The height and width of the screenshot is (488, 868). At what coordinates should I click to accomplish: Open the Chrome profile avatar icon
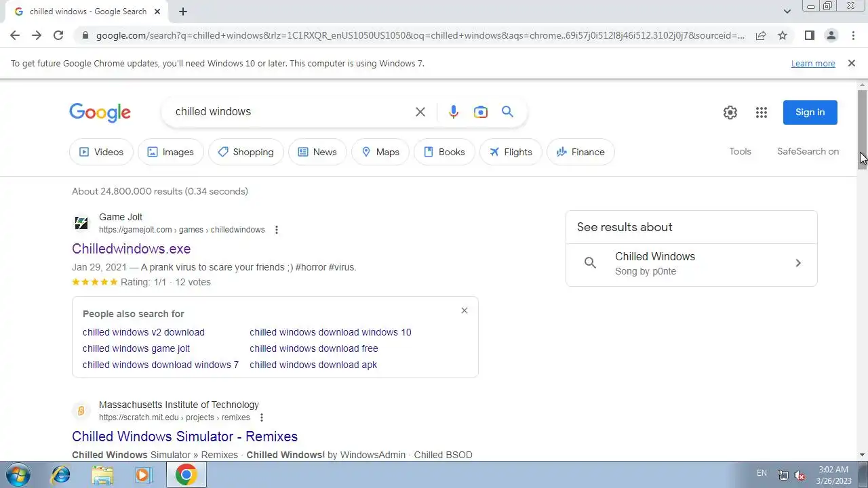tap(831, 35)
